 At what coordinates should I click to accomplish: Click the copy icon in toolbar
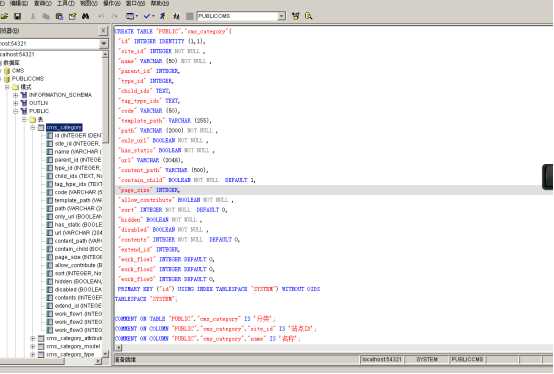click(46, 16)
